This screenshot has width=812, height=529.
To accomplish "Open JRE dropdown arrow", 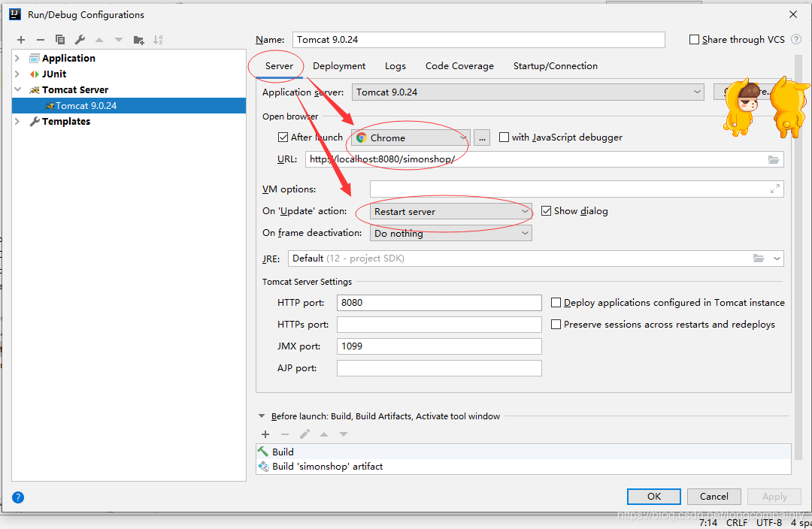I will (777, 258).
